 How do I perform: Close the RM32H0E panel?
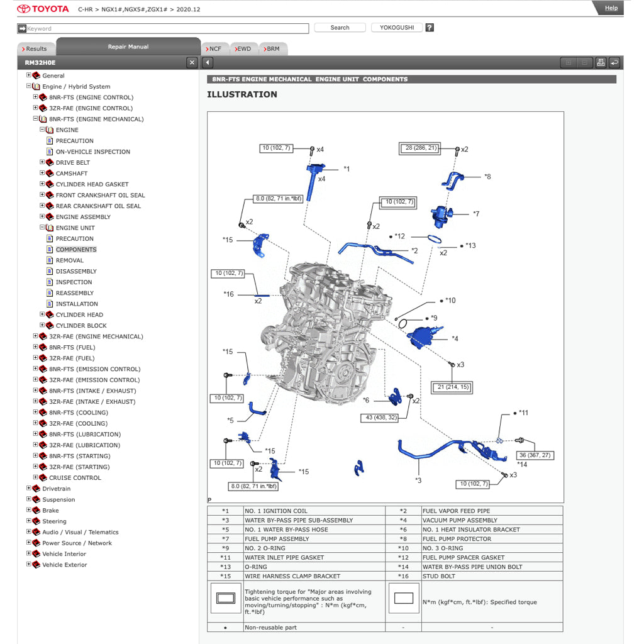[x=192, y=62]
